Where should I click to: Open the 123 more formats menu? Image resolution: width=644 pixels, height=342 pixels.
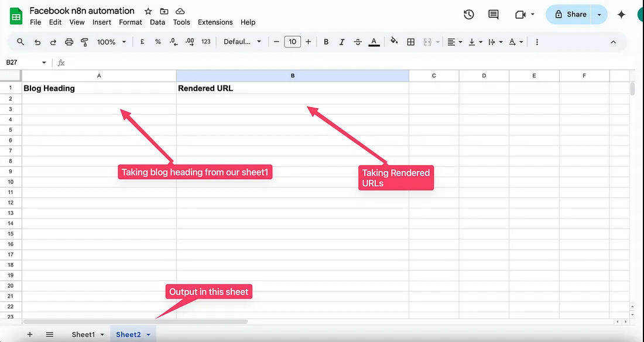(205, 42)
